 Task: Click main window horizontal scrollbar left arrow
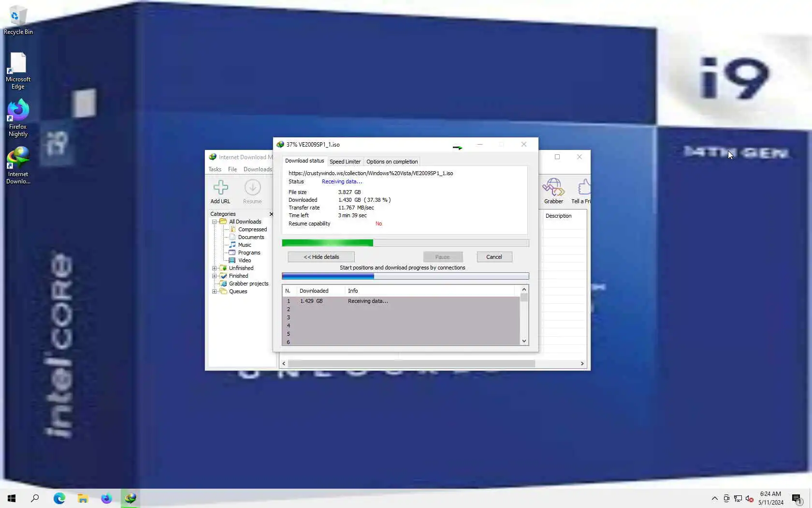pos(284,363)
